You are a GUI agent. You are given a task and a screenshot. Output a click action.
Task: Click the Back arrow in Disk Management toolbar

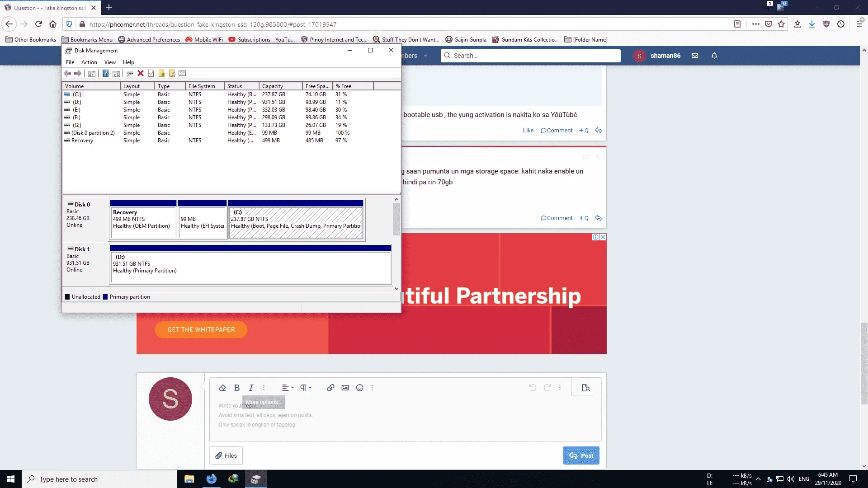coord(67,74)
